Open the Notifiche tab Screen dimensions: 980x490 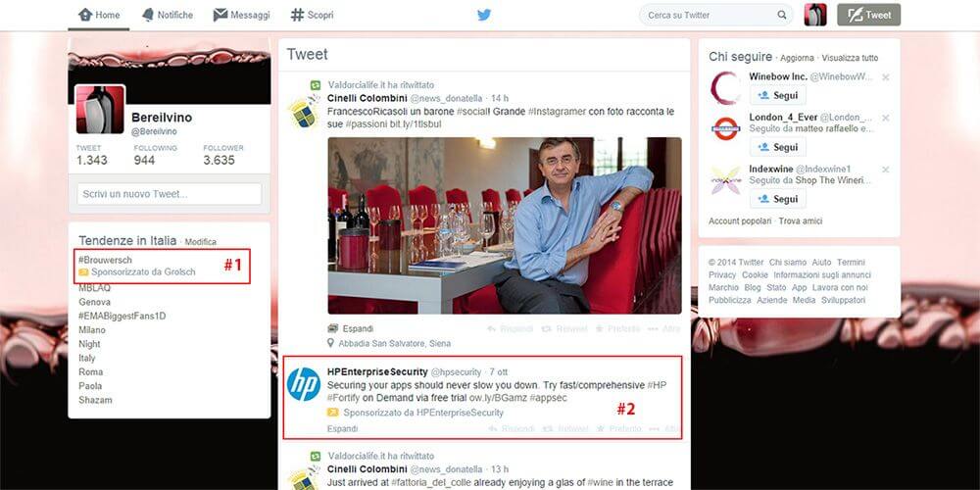(x=168, y=15)
